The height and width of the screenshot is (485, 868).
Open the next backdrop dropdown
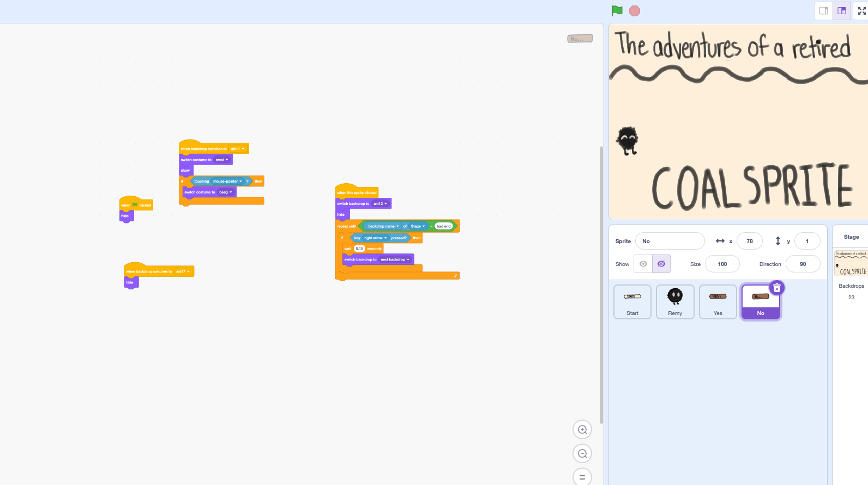click(395, 259)
